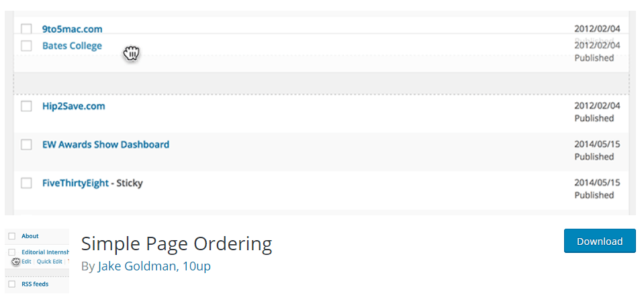Click the FiveThirtyEight sticky post title

(76, 183)
